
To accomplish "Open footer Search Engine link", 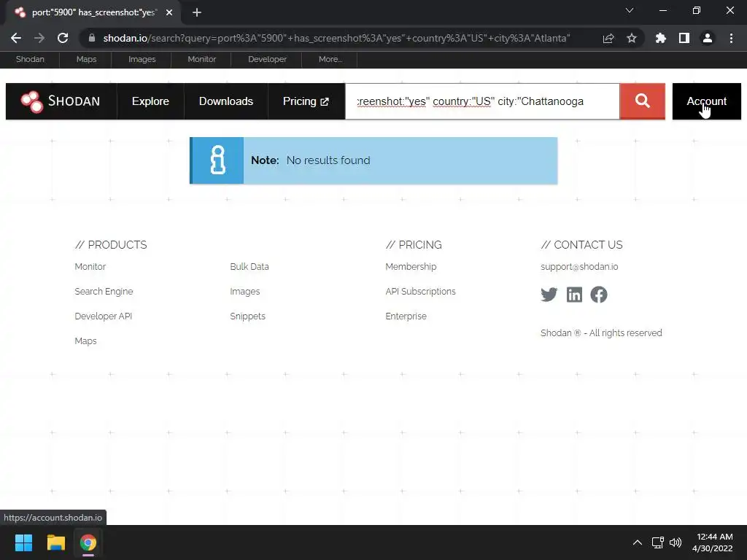I will coord(104,292).
